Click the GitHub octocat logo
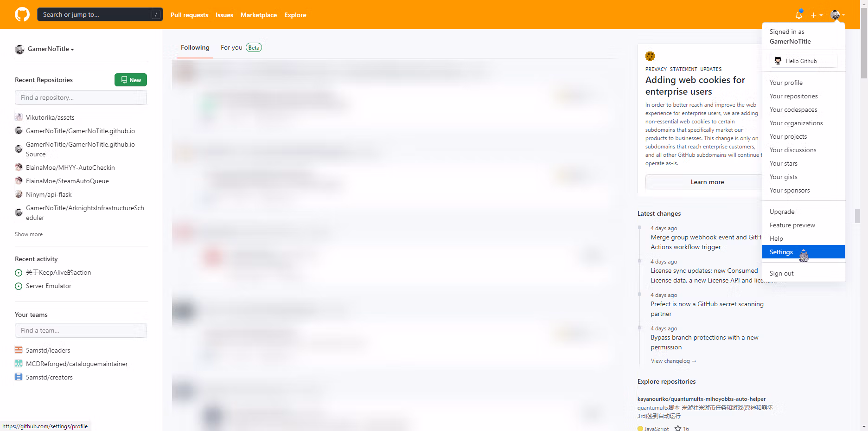This screenshot has height=431, width=868. point(22,14)
